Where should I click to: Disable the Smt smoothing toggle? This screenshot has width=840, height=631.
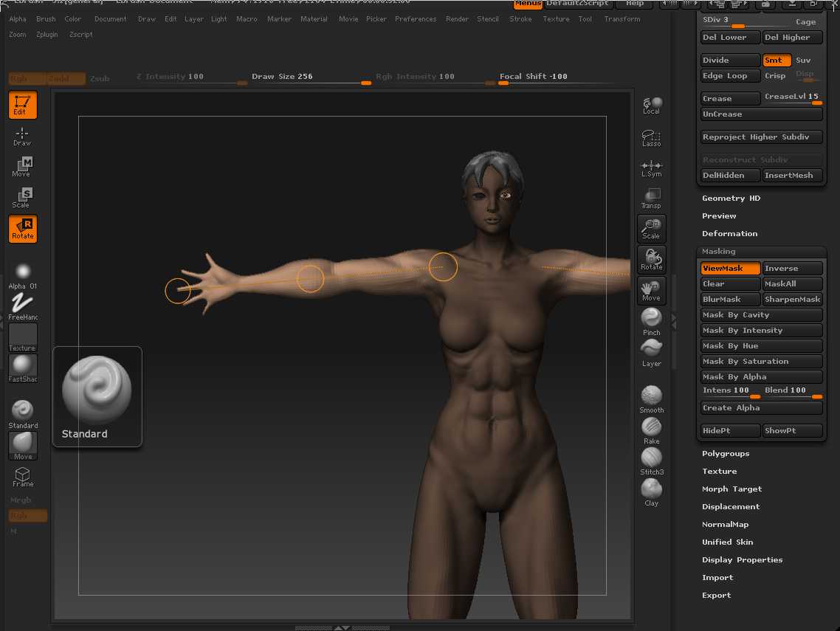point(777,61)
